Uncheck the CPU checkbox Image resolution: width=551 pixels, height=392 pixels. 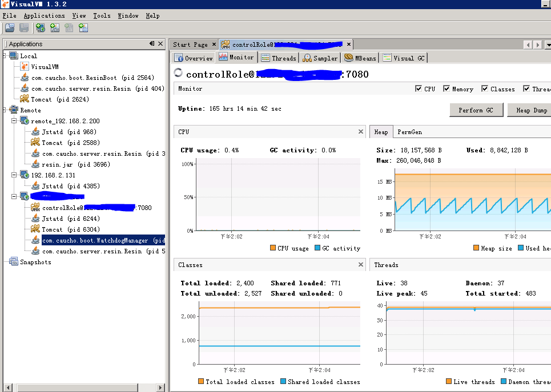coord(419,89)
